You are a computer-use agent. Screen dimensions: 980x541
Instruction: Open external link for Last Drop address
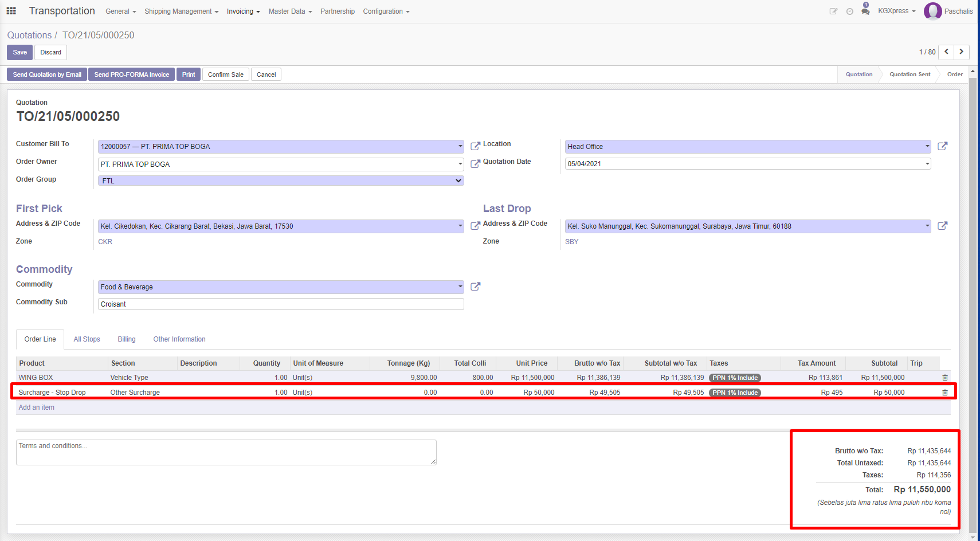click(x=942, y=226)
